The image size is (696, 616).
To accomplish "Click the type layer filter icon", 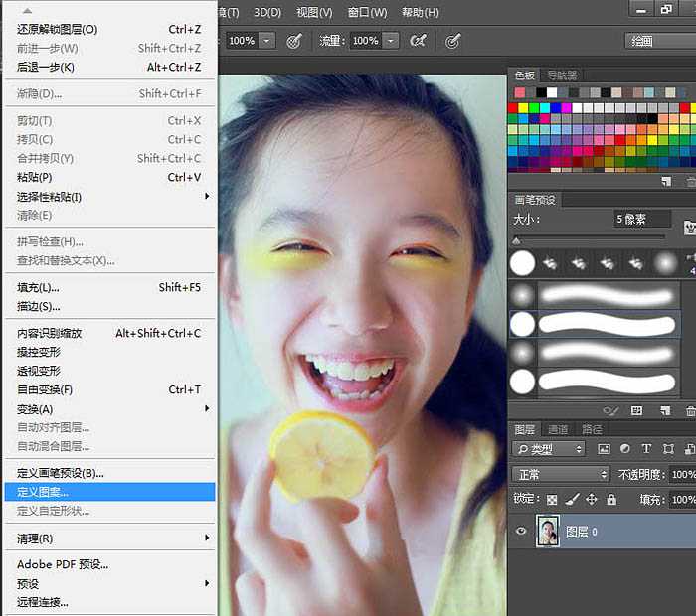I will 646,449.
